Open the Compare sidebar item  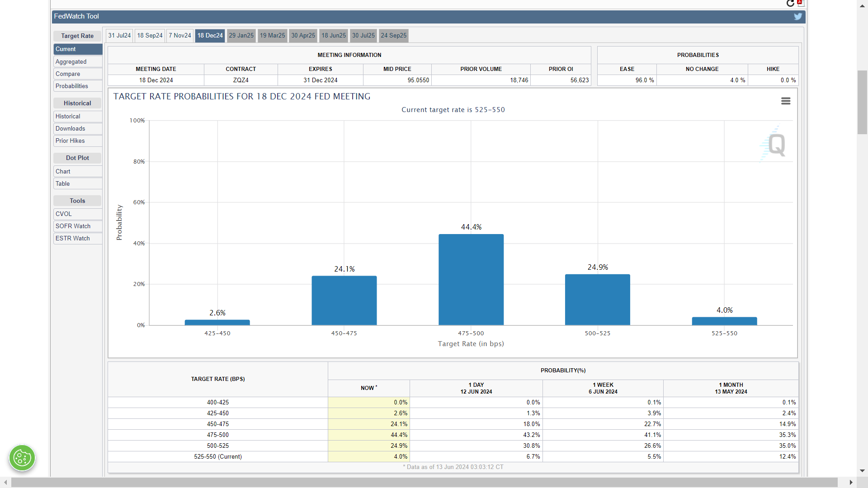point(78,74)
